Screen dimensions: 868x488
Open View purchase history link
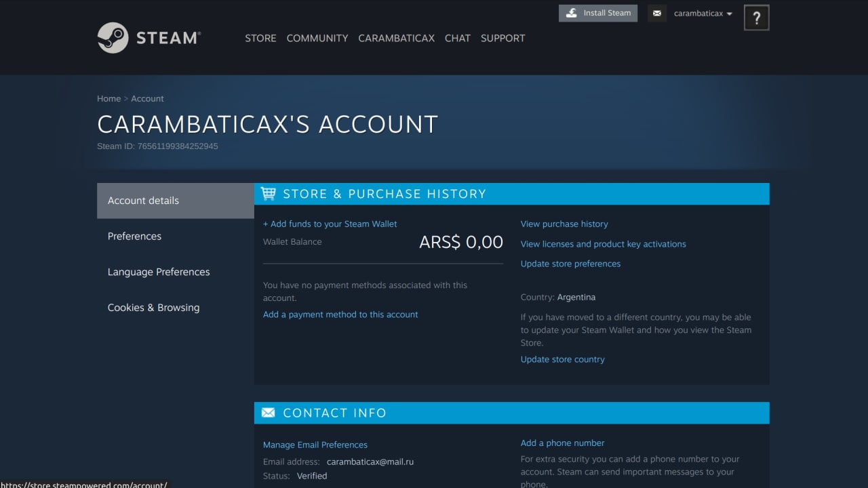[x=564, y=224]
